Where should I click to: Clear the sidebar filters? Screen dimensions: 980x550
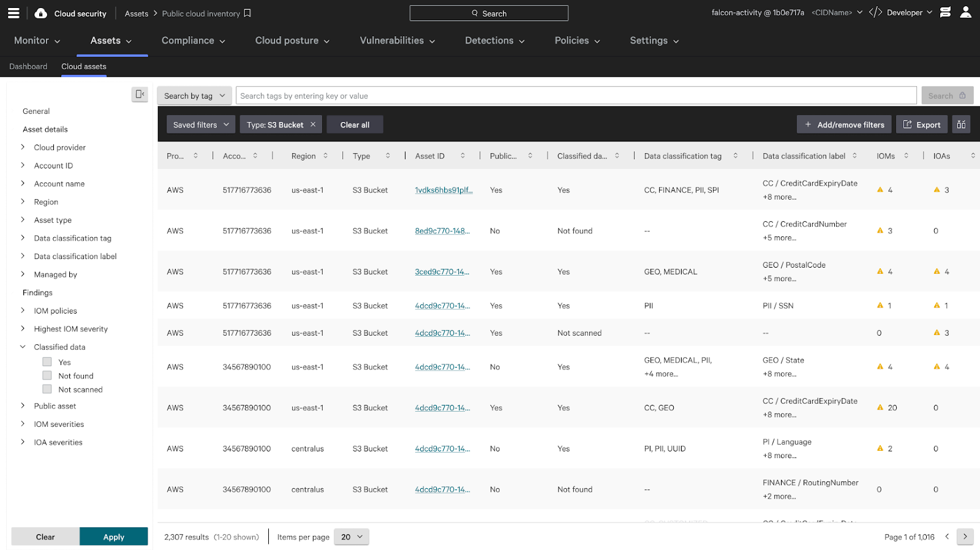45,537
